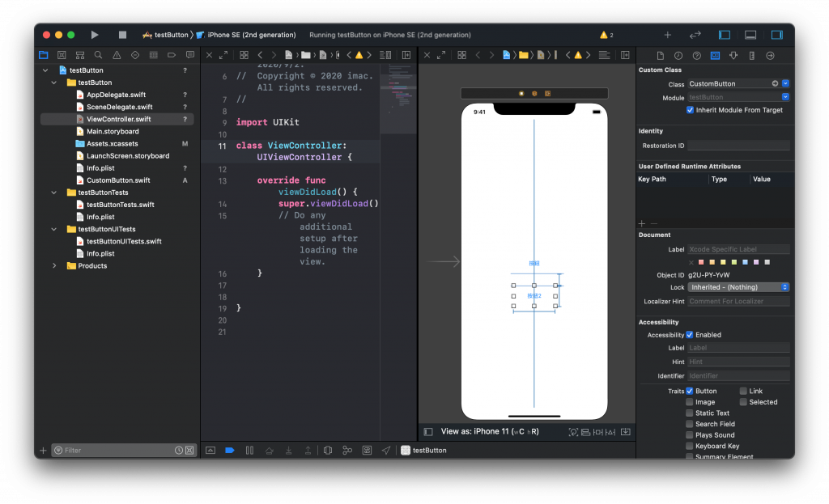Toggle Accessibility Enabled checkbox

coord(690,335)
